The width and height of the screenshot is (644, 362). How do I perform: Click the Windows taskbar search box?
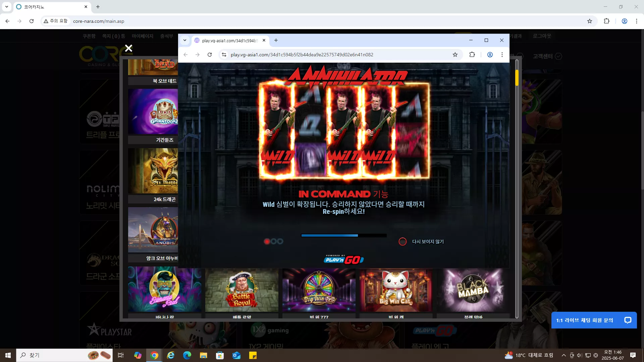[x=64, y=355]
